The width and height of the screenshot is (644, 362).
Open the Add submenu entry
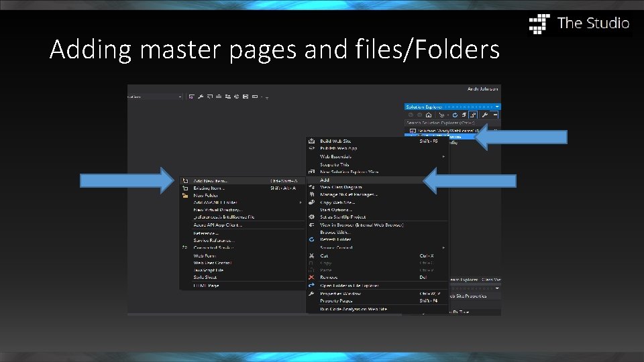click(325, 180)
